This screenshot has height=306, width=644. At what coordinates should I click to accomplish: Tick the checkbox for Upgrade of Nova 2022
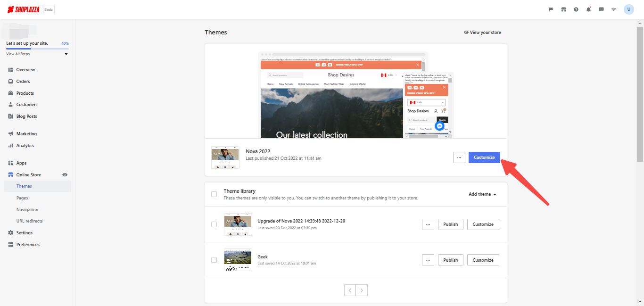point(214,224)
